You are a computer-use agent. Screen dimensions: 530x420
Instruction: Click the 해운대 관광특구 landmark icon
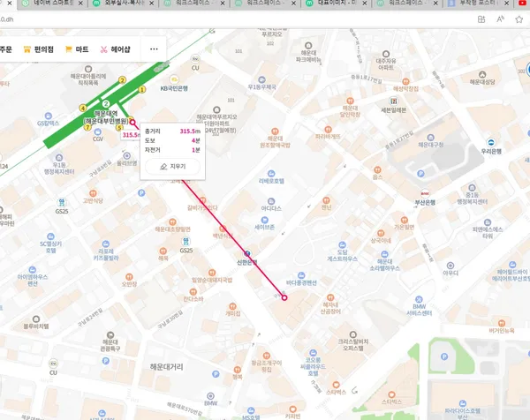[x=110, y=335]
